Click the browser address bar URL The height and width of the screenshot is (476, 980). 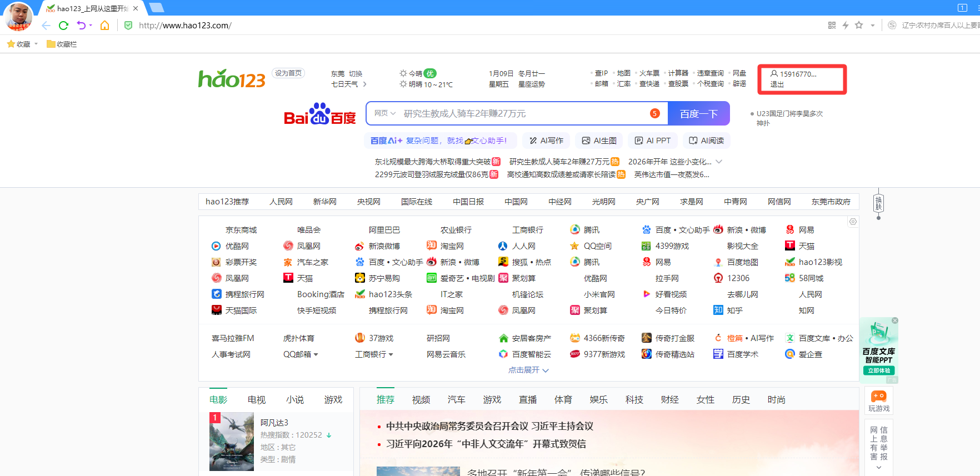click(x=185, y=26)
